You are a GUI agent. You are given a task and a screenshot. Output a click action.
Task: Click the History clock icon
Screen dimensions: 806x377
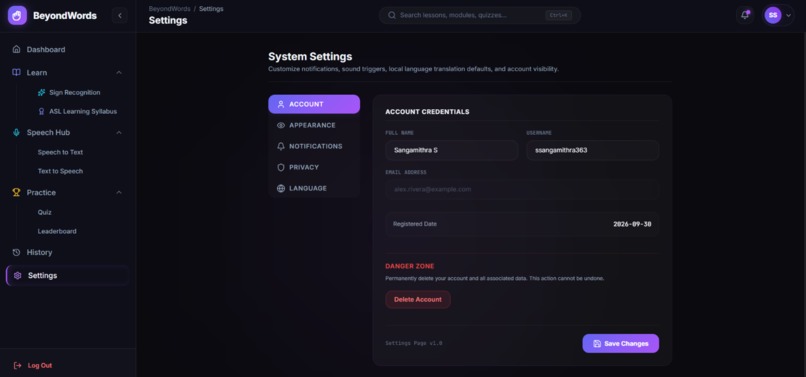pyautogui.click(x=16, y=253)
